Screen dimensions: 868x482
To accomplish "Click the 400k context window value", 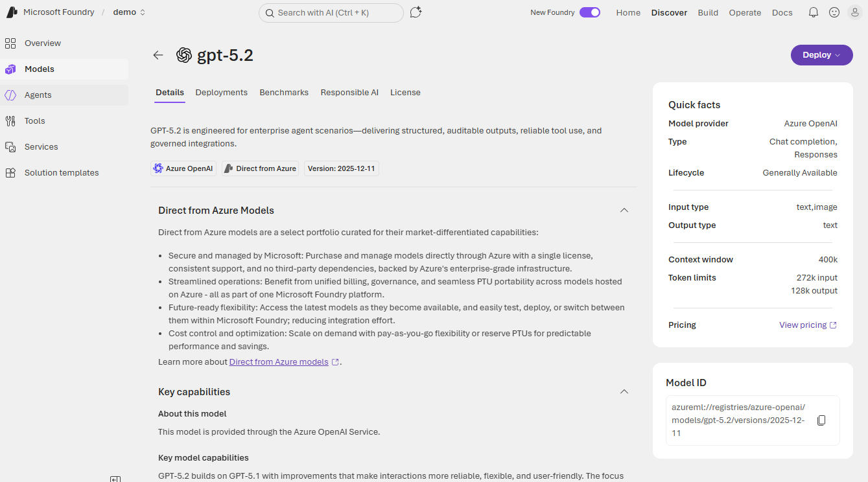I will 828,260.
